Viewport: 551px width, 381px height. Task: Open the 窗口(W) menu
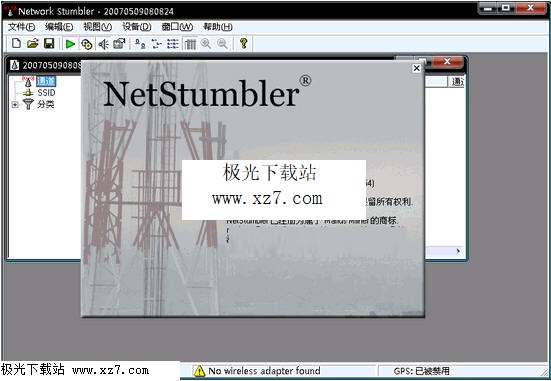[177, 27]
